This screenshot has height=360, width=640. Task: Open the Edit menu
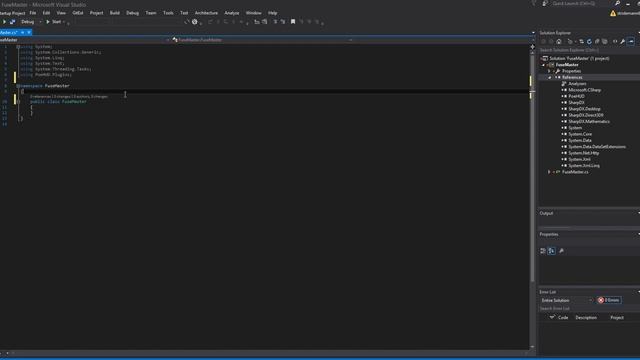click(x=46, y=13)
